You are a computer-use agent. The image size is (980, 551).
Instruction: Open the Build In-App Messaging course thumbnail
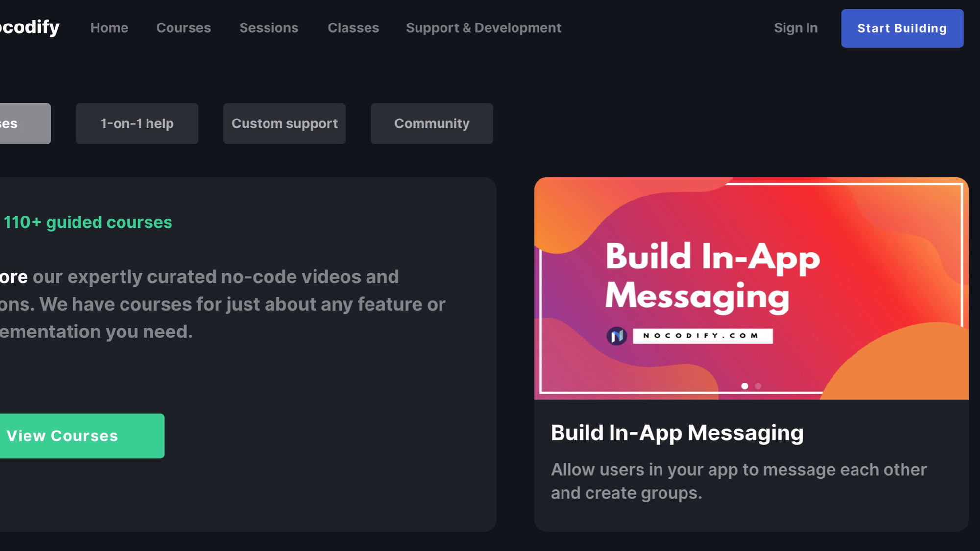pyautogui.click(x=751, y=288)
